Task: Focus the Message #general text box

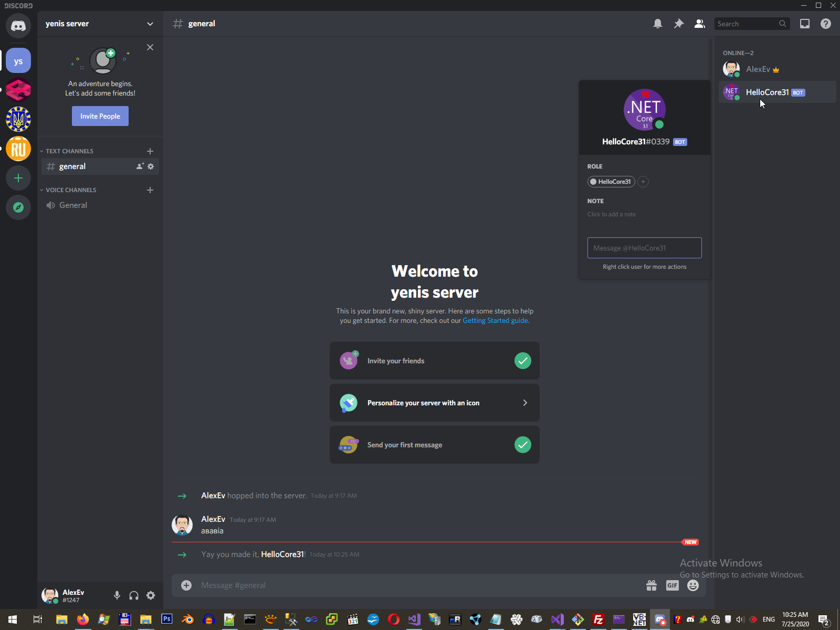Action: [420, 585]
